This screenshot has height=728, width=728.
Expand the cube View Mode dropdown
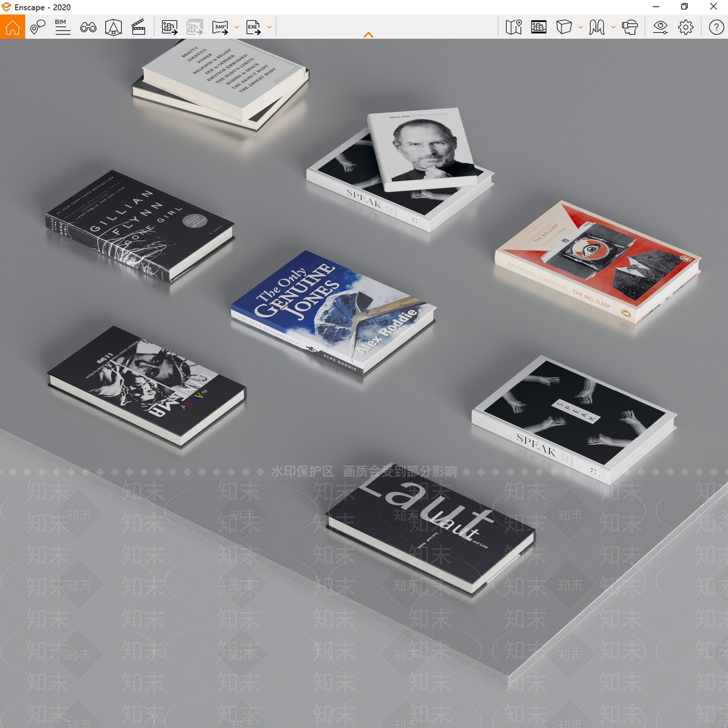[x=580, y=27]
